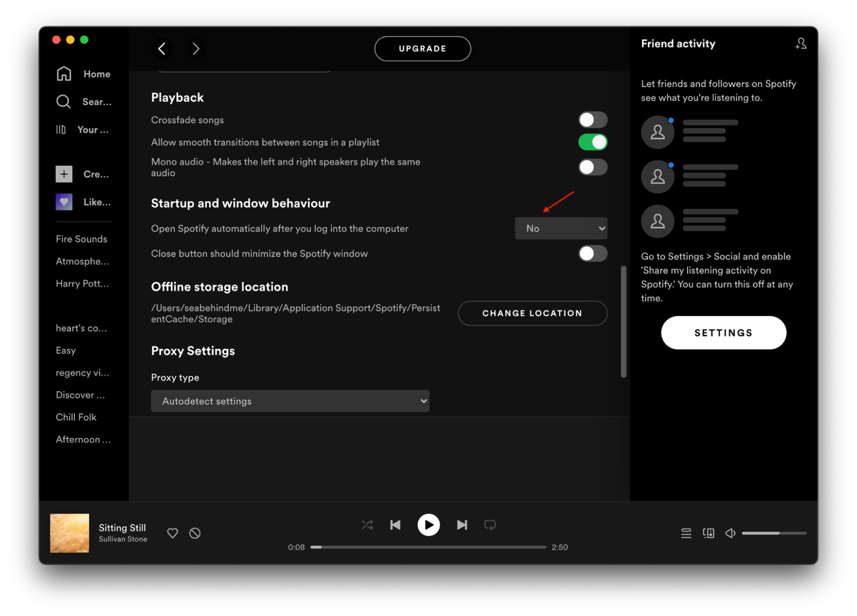This screenshot has height=616, width=857.
Task: Open Harry Pott... playlist
Action: [82, 283]
